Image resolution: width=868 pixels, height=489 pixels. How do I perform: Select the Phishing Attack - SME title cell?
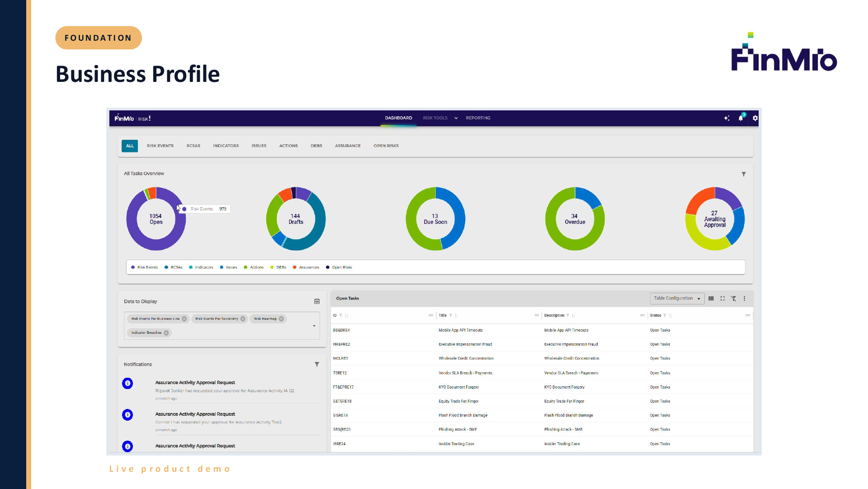pyautogui.click(x=458, y=429)
